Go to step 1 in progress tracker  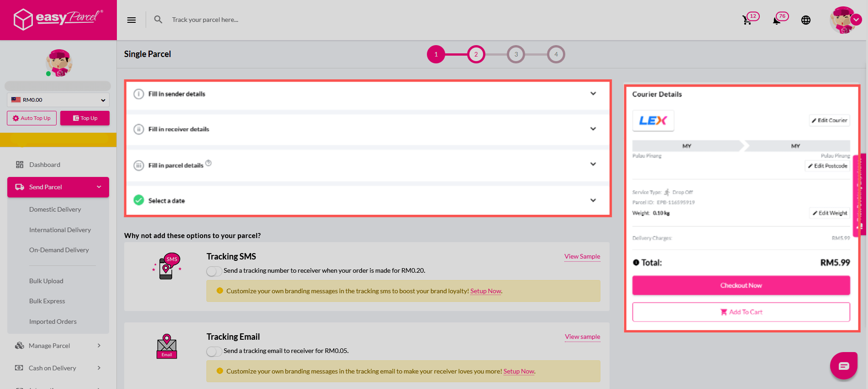(x=436, y=54)
